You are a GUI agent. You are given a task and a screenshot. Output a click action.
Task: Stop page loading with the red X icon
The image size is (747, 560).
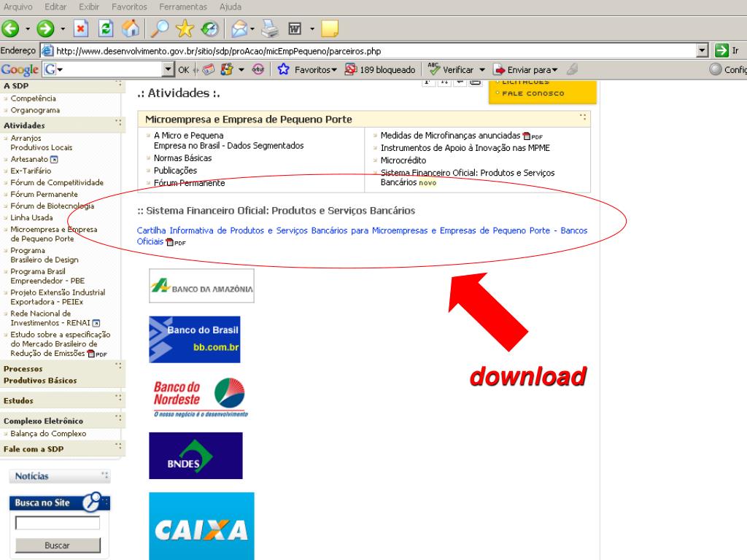click(81, 28)
